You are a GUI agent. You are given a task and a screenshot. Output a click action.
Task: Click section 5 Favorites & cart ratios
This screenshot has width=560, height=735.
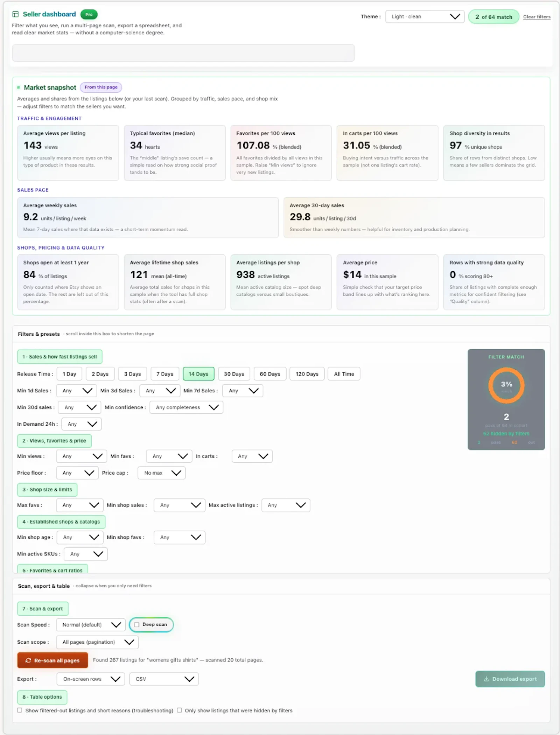52,569
